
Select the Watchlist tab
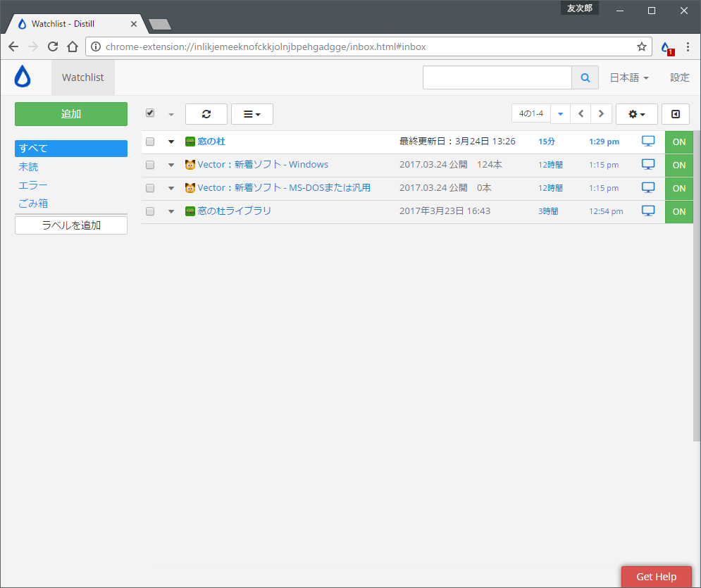[82, 77]
